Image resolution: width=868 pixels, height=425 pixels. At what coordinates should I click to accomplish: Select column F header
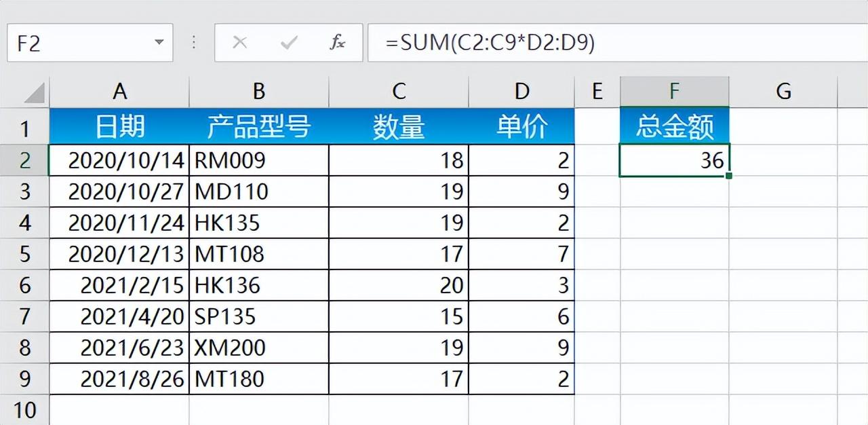(x=675, y=91)
